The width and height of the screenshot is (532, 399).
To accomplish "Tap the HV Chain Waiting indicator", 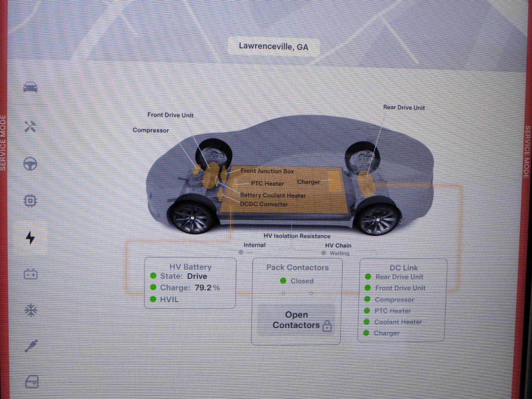I will (336, 253).
